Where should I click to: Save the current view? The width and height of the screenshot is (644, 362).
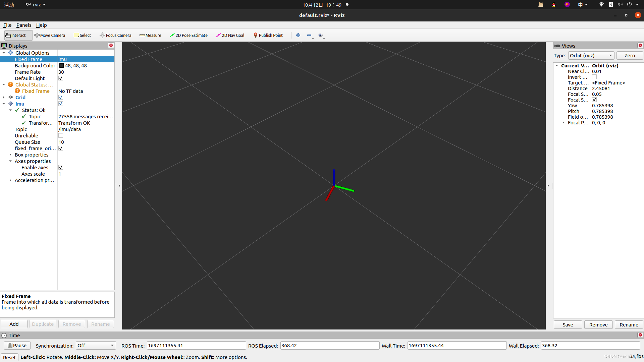568,324
